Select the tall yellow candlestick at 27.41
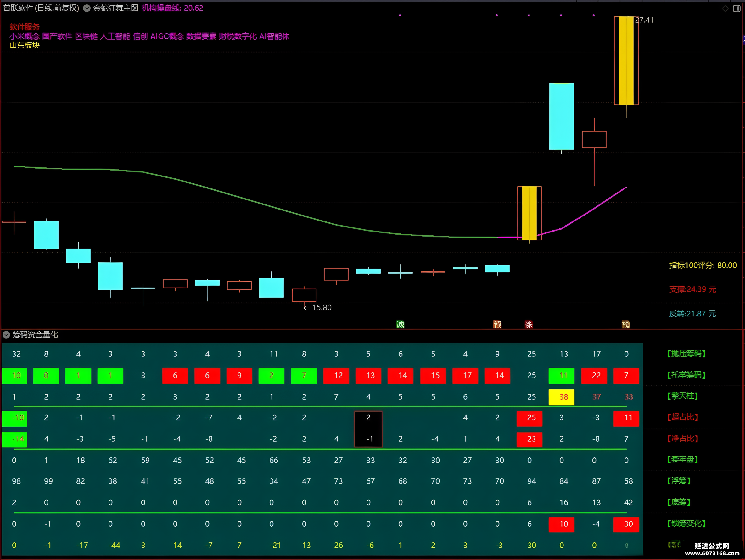Image resolution: width=745 pixels, height=560 pixels. [626, 61]
